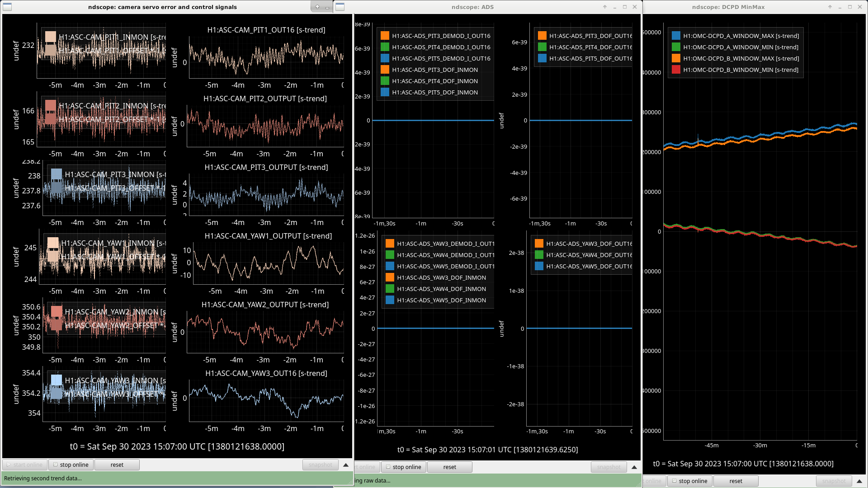
Task: Click the blue swatch for OMC-DCPD_A_WINDOW_MAX
Action: (x=676, y=36)
